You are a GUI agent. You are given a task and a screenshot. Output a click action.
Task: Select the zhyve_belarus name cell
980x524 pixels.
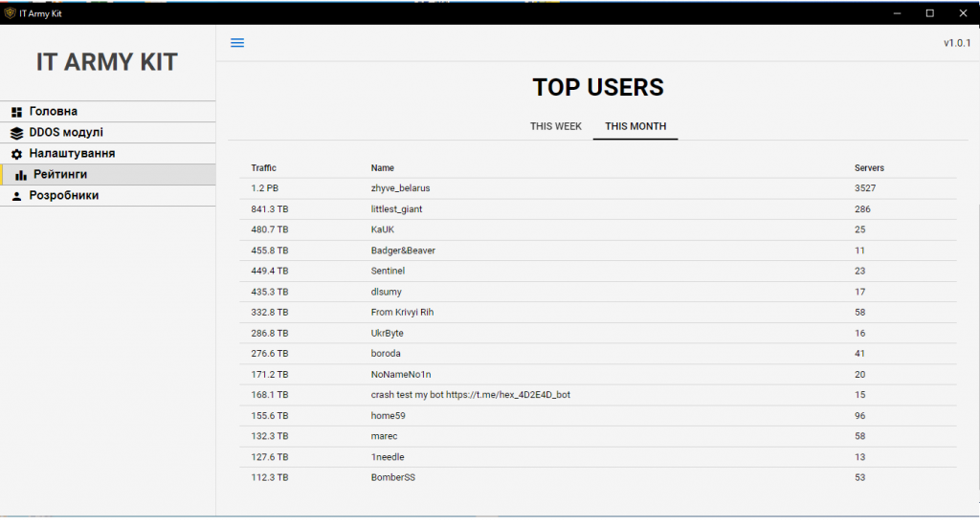tap(401, 188)
